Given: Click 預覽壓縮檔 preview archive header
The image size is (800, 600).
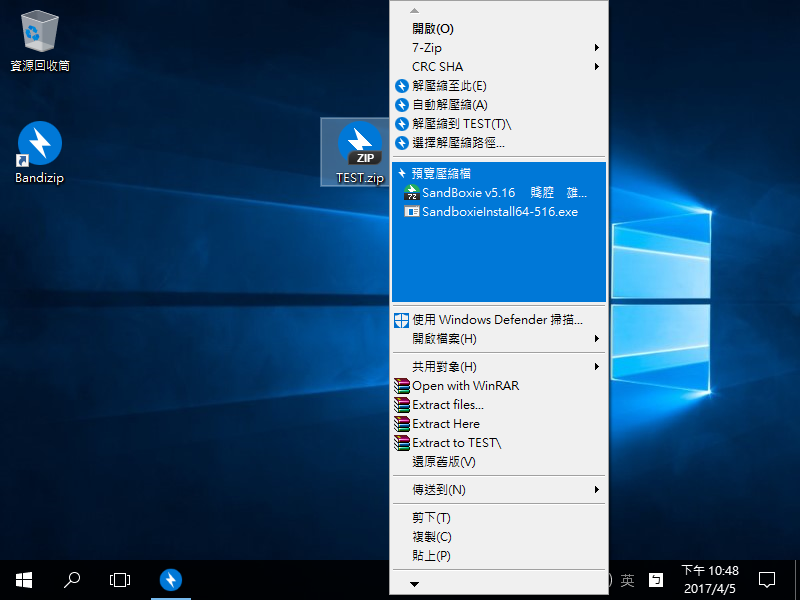Looking at the screenshot, I should click(x=441, y=173).
